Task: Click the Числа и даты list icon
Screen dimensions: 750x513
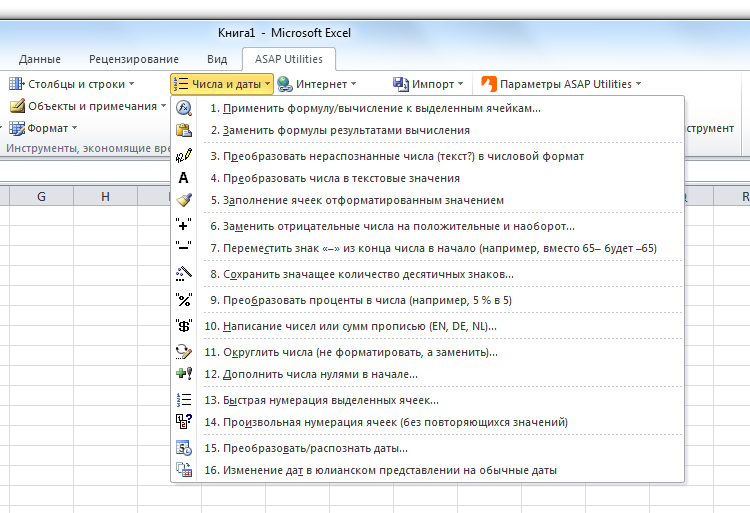Action: point(181,84)
